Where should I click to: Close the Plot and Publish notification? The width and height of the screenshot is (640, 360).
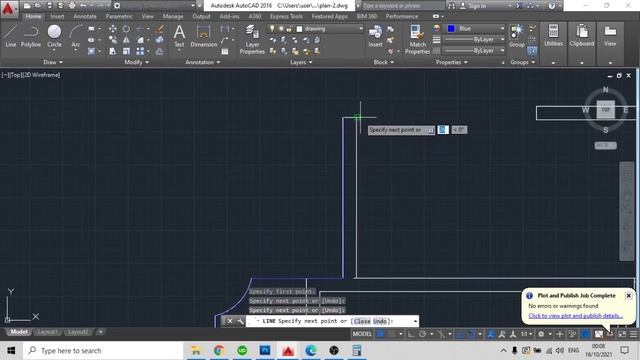point(629,296)
